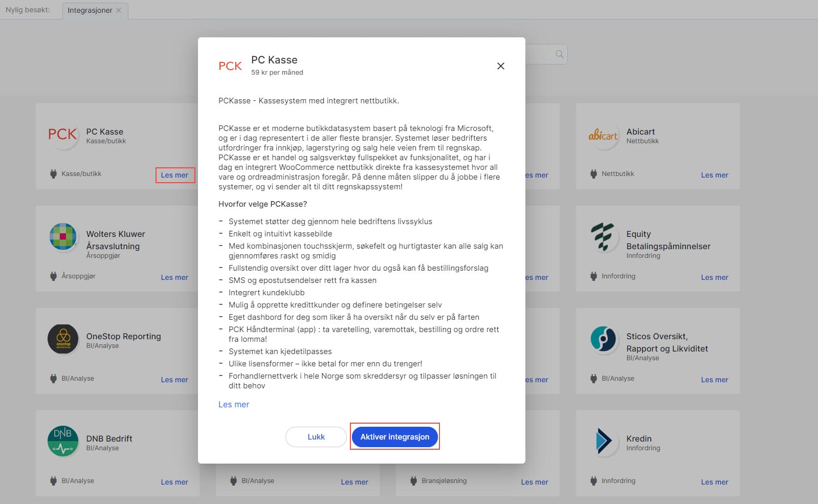This screenshot has width=818, height=504.
Task: Open the Les mer link inside the dialog
Action: (x=234, y=404)
